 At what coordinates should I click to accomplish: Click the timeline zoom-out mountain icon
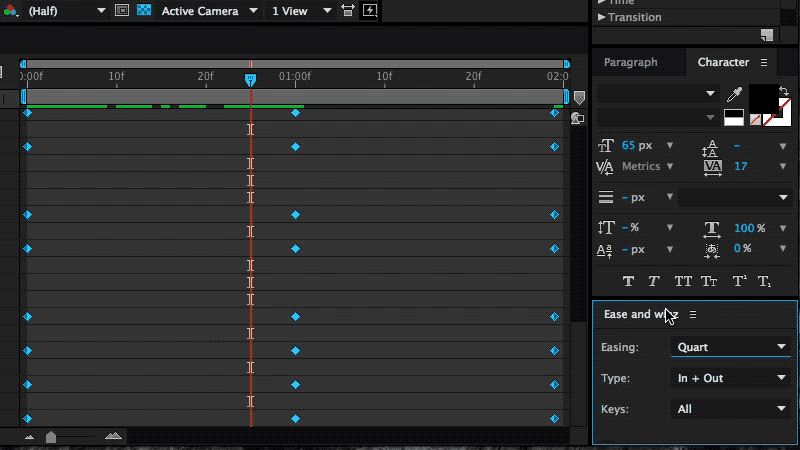tap(30, 437)
